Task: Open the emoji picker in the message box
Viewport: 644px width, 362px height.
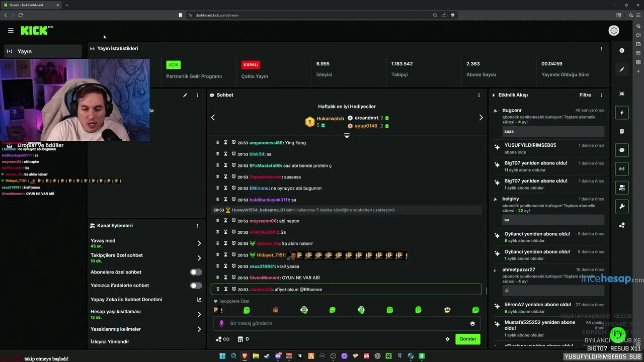Action: tap(472, 323)
